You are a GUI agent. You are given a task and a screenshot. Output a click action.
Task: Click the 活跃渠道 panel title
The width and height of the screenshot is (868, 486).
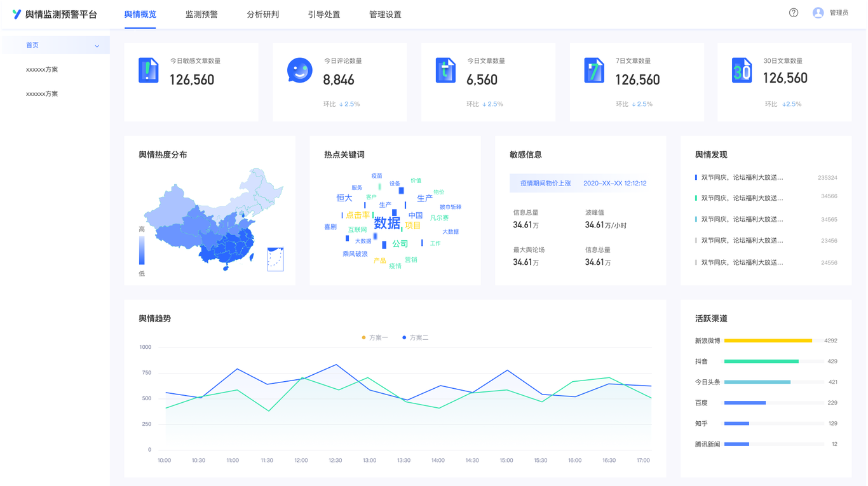(711, 318)
